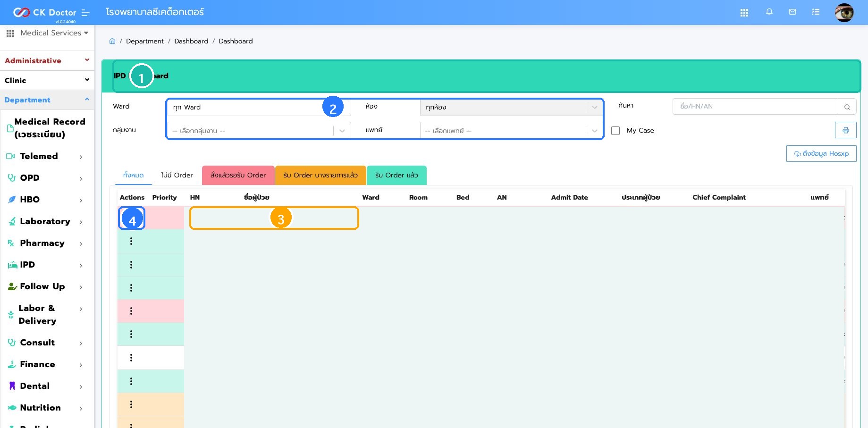Open the task list icon in header
This screenshot has height=428, width=868.
(816, 12)
